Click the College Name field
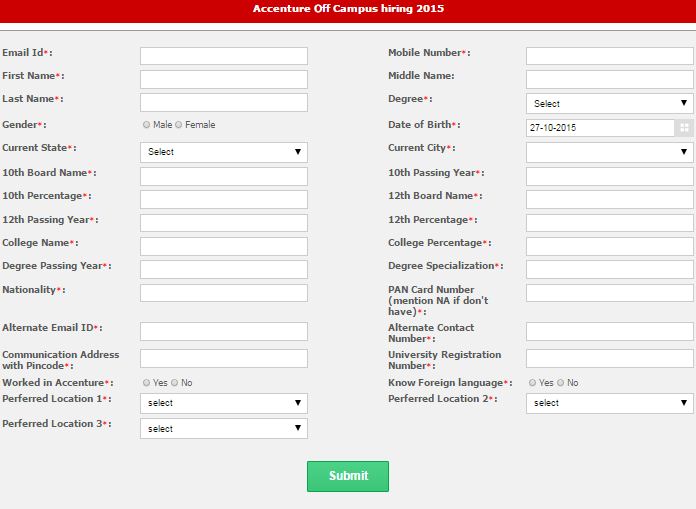696x509 pixels. (224, 246)
